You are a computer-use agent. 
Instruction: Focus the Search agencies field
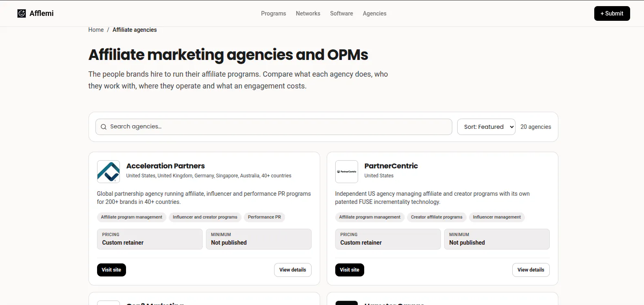[x=274, y=127]
